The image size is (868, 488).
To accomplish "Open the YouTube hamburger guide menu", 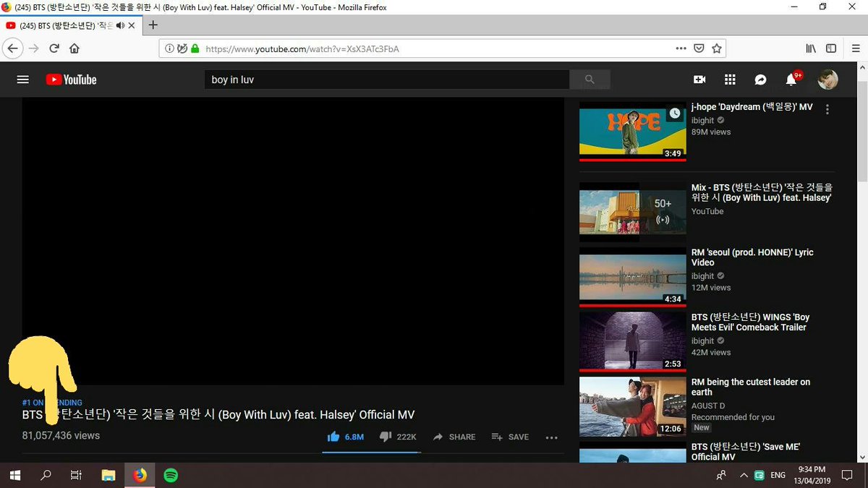I will point(23,80).
